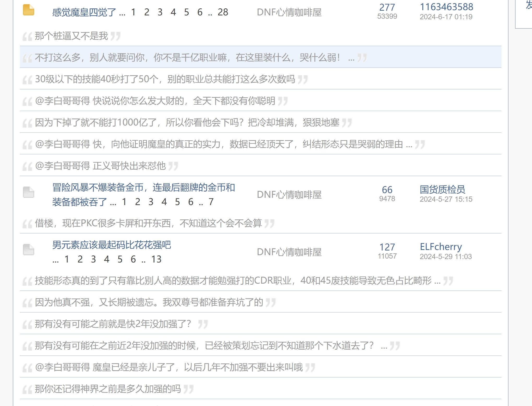The width and height of the screenshot is (532, 406).
Task: Click reply count 277
Action: tap(387, 7)
